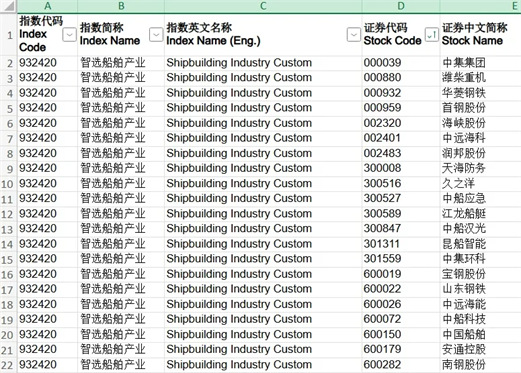Image resolution: width=521 pixels, height=373 pixels.
Task: Select stock code cell 600150
Action: point(401,335)
